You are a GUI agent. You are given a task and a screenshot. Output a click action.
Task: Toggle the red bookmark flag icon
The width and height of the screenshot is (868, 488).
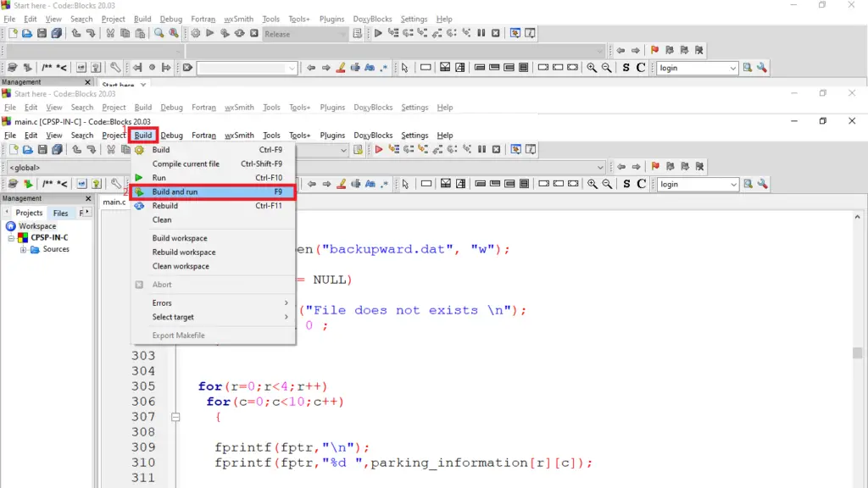click(654, 168)
